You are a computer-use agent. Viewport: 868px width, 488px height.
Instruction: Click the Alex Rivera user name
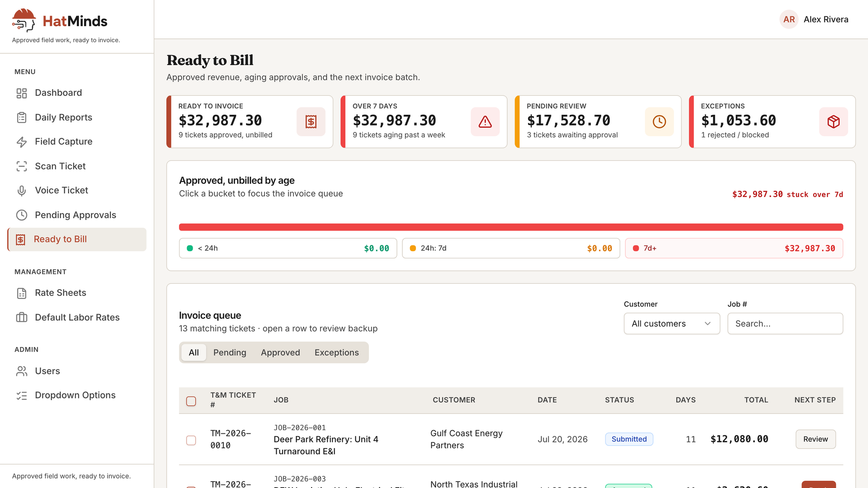coord(826,19)
